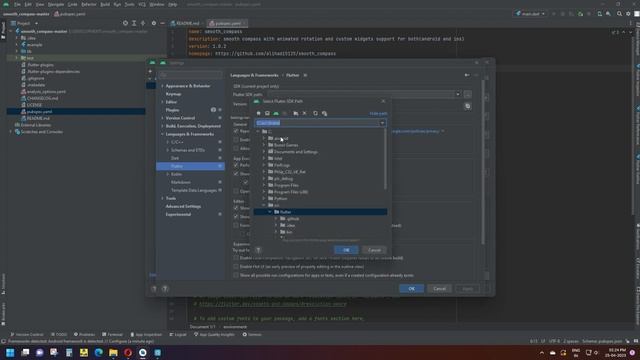
Task: Open Terminal tool window
Action: tap(112, 334)
